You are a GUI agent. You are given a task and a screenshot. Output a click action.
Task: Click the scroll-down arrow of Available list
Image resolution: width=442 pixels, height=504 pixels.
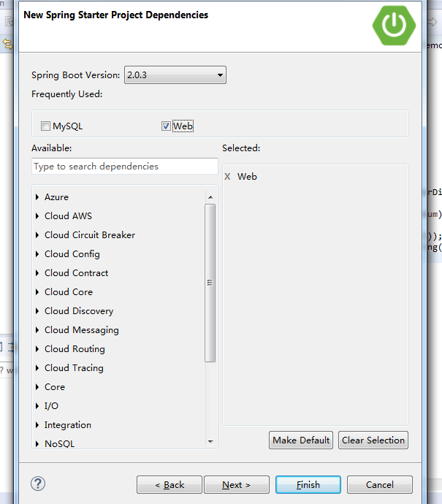click(210, 441)
